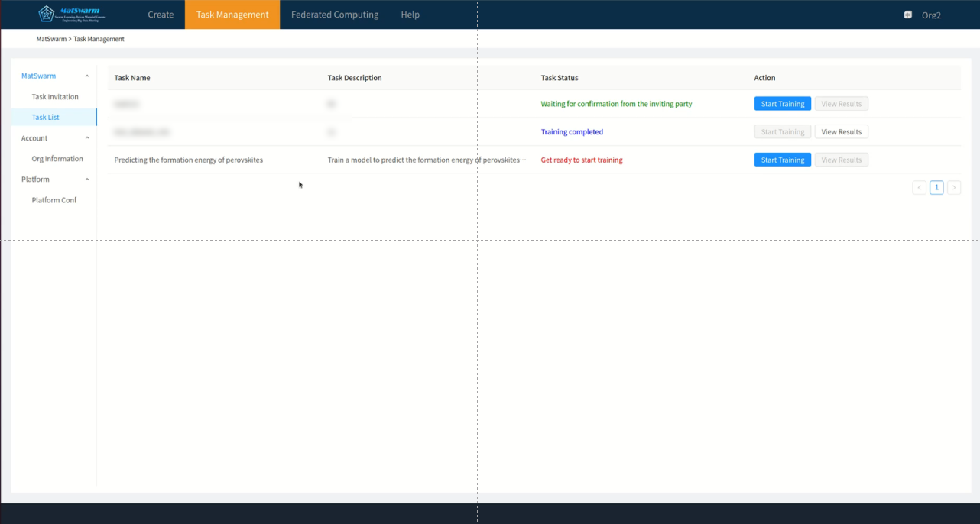The image size is (980, 524).
Task: Click the truncated perovskites task description
Action: pos(427,160)
